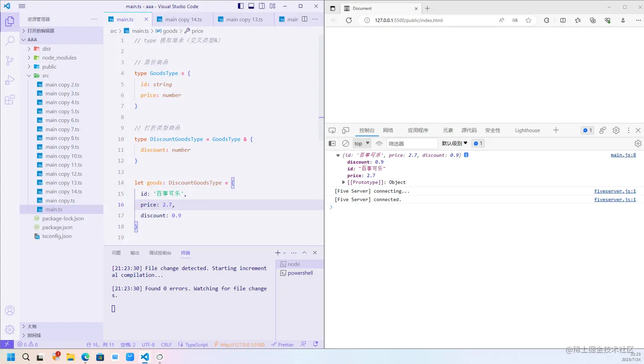Open Windows Start menu
Viewport: 644px width, 364px height.
click(11, 357)
